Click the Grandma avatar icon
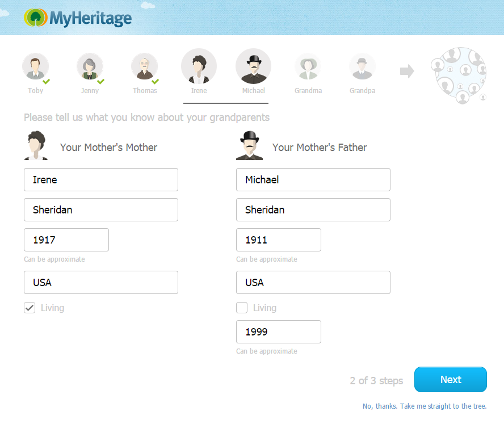The width and height of the screenshot is (504, 424). pyautogui.click(x=308, y=67)
